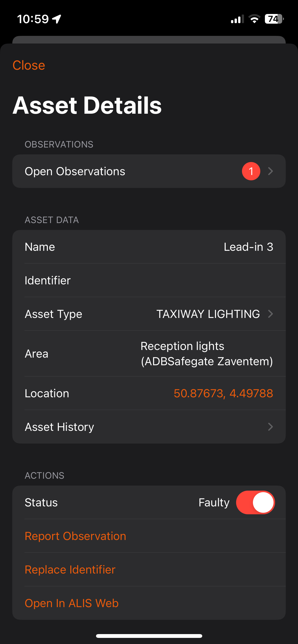Tap the Wi-Fi status icon

click(254, 19)
